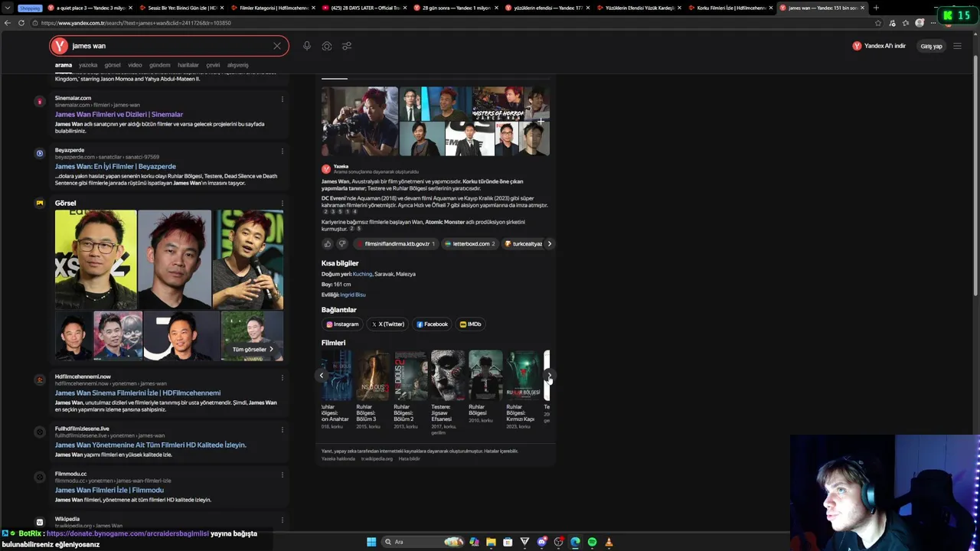Open a new browser tab with the plus button
This screenshot has height=551, width=980.
point(876,8)
